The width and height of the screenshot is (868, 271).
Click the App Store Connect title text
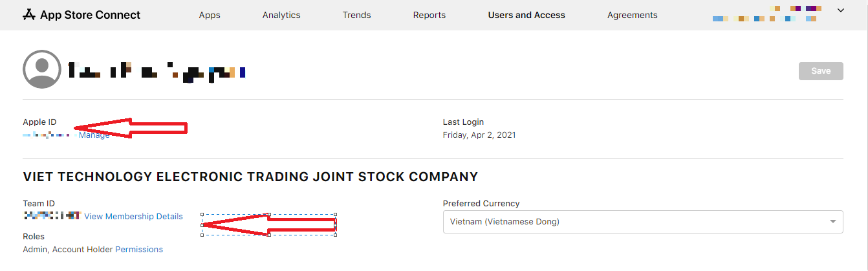[x=90, y=15]
